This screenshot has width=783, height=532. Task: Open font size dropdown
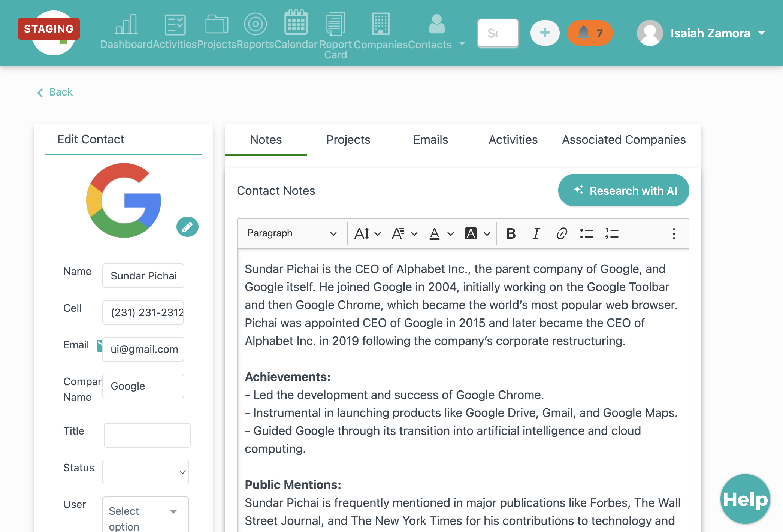point(368,233)
